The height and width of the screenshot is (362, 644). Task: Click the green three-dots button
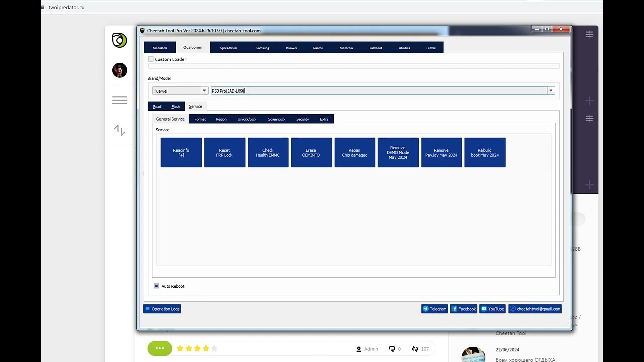pyautogui.click(x=160, y=348)
